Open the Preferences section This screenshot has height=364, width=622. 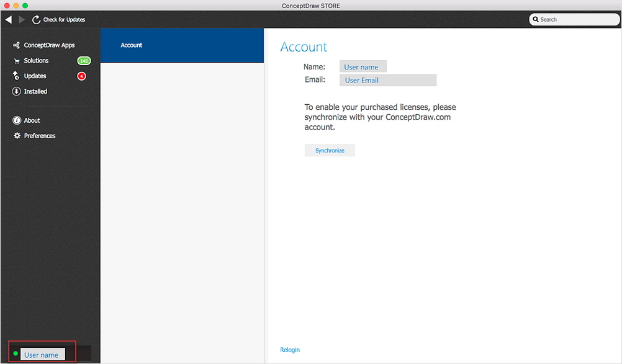[x=40, y=136]
